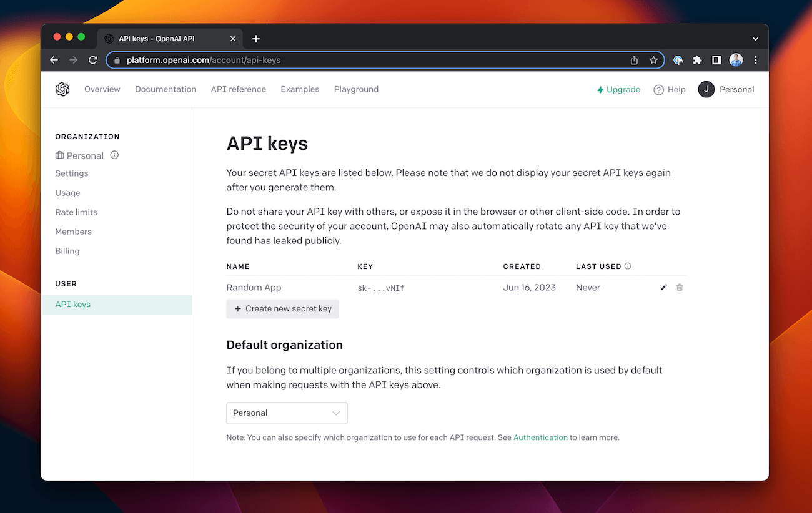
Task: Click the padlock icon in the address bar
Action: pos(117,60)
